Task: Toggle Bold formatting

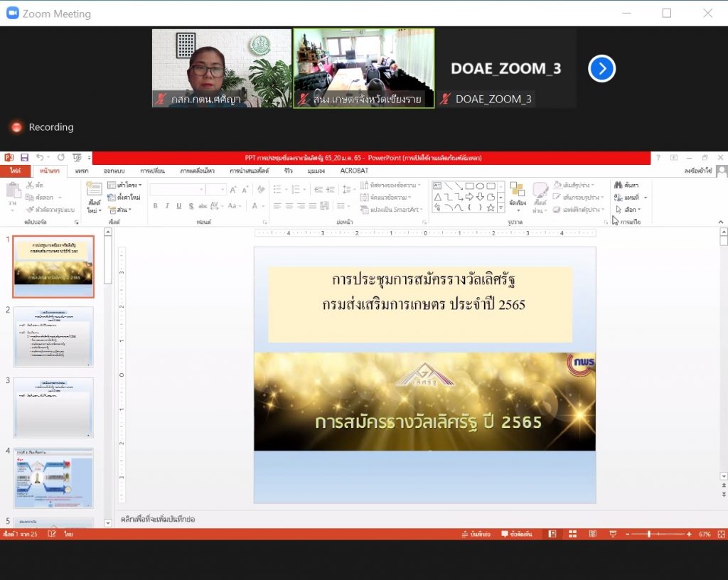Action: click(155, 206)
